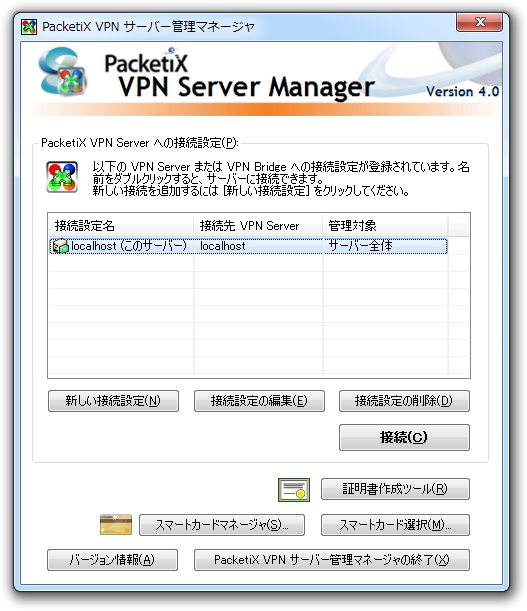This screenshot has width=527, height=611.
Task: Show バージョン情報(A)
Action: click(112, 560)
